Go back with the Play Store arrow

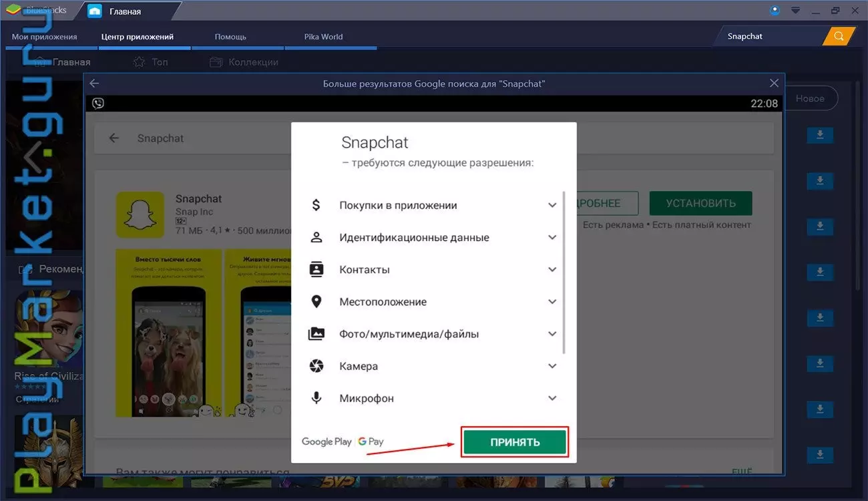pyautogui.click(x=114, y=138)
